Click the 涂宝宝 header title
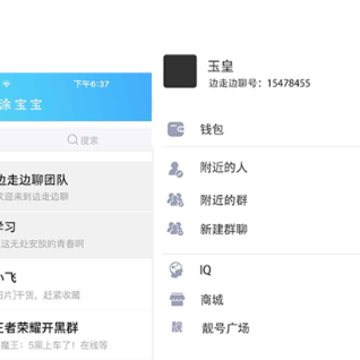 tap(21, 104)
